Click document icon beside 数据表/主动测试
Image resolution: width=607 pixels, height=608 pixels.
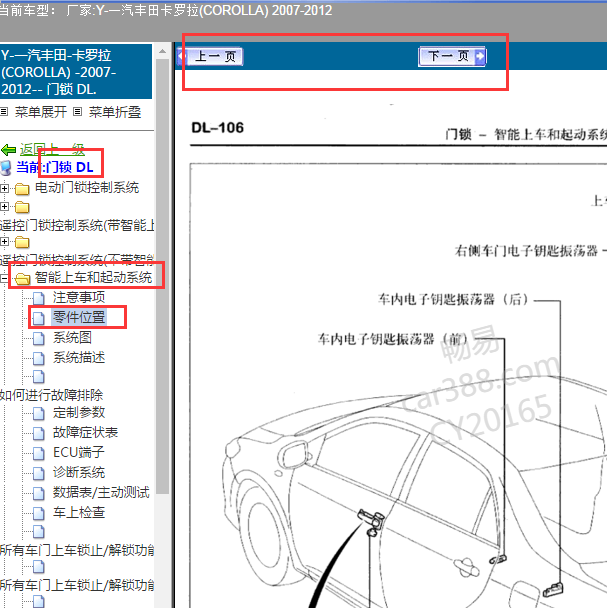click(x=38, y=493)
